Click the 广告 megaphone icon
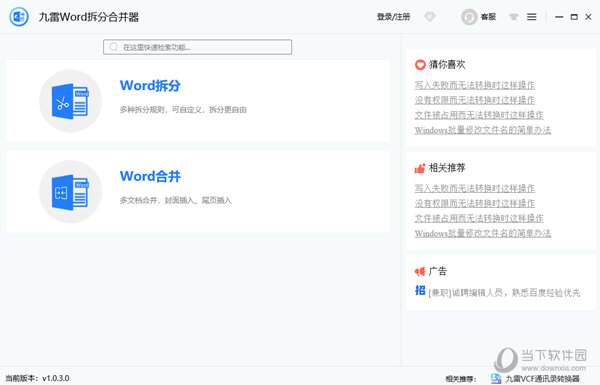600x385 pixels. [420, 271]
